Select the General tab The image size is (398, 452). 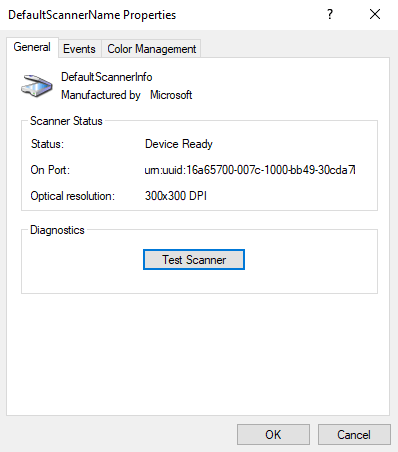pyautogui.click(x=32, y=47)
